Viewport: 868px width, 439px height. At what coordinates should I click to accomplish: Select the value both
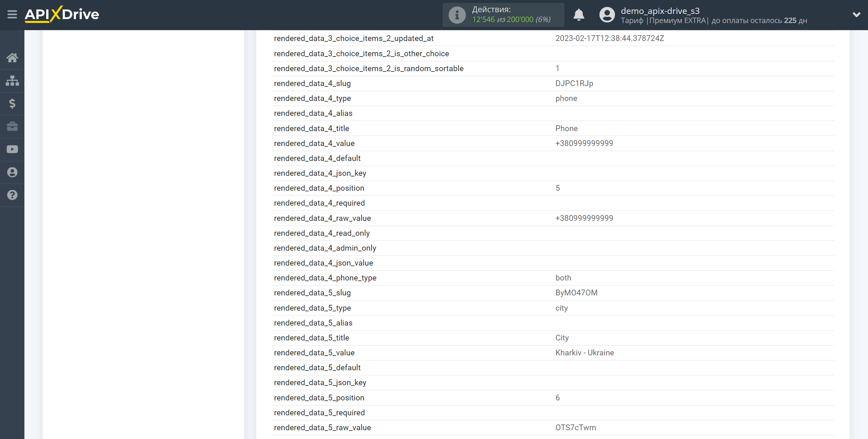point(563,278)
